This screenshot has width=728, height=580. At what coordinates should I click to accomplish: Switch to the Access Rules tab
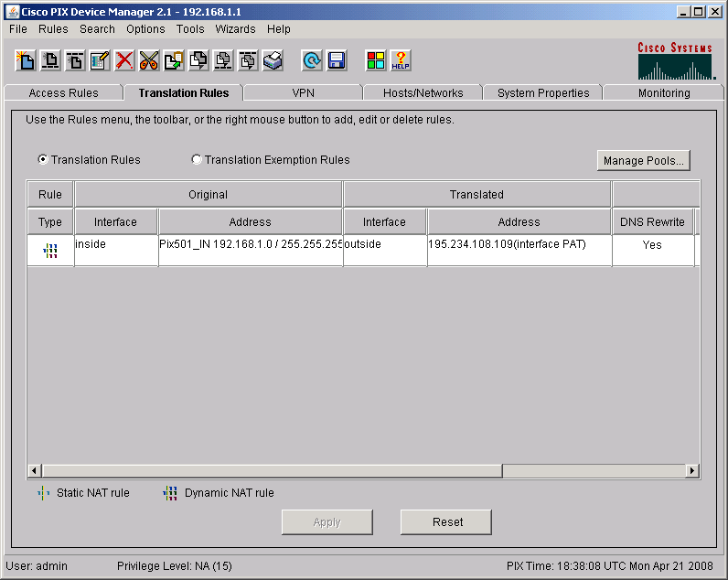(64, 93)
